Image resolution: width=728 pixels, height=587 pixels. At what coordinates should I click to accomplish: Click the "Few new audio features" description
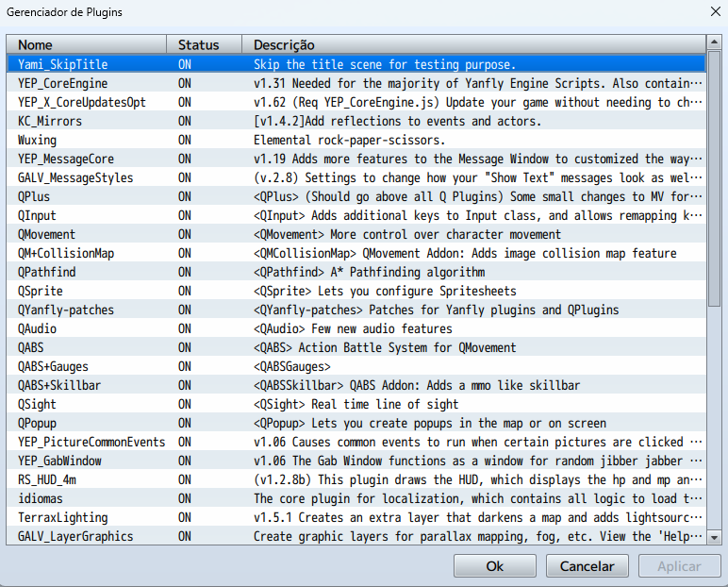coord(382,329)
